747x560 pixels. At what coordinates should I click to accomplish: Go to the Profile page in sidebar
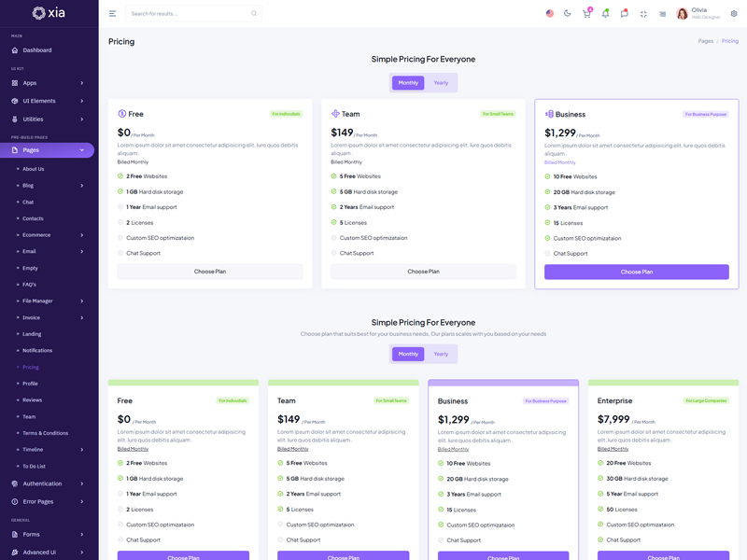click(x=31, y=384)
